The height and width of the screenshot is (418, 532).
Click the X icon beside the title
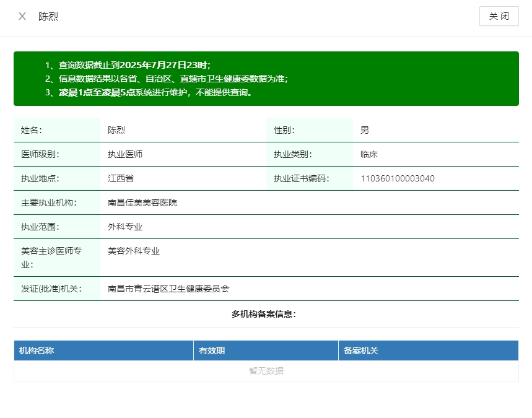[x=22, y=17]
